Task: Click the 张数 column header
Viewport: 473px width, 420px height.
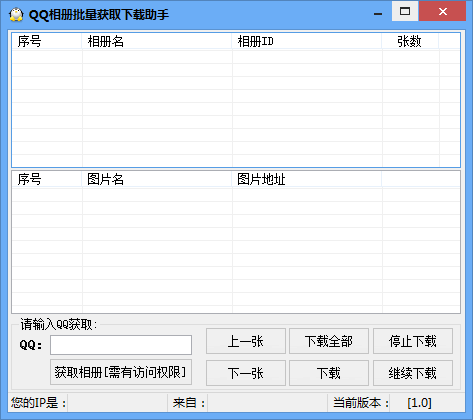Action: coord(410,41)
